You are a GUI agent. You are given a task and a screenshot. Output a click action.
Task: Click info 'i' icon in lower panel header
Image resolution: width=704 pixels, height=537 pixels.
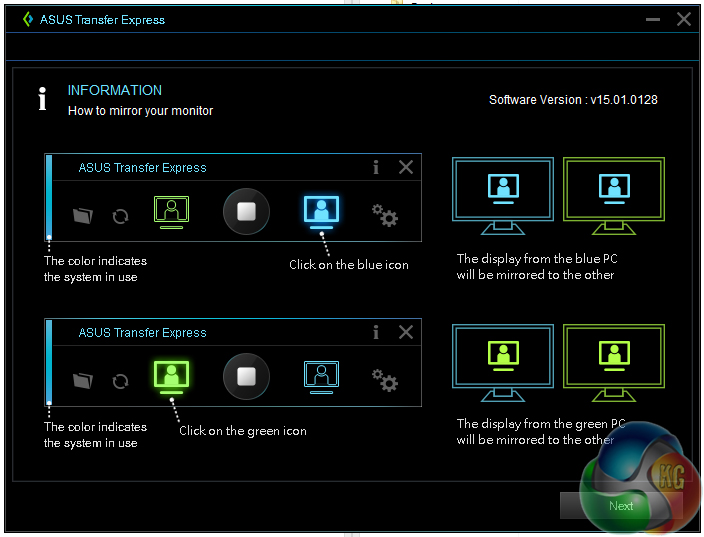(376, 333)
